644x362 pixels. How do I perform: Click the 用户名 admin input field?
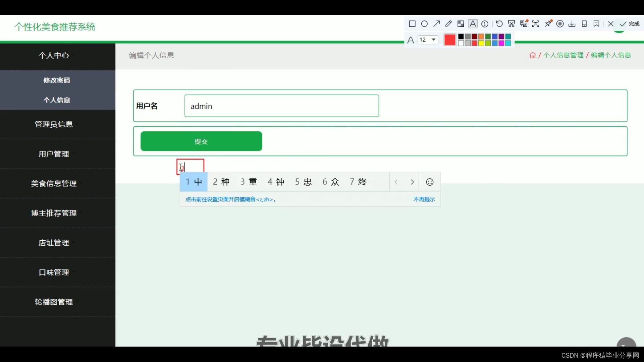click(x=281, y=106)
